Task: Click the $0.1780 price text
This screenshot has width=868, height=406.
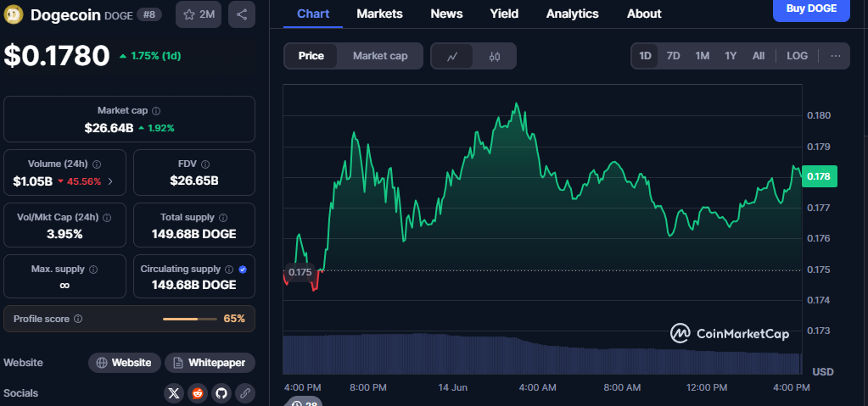Action: [x=57, y=56]
